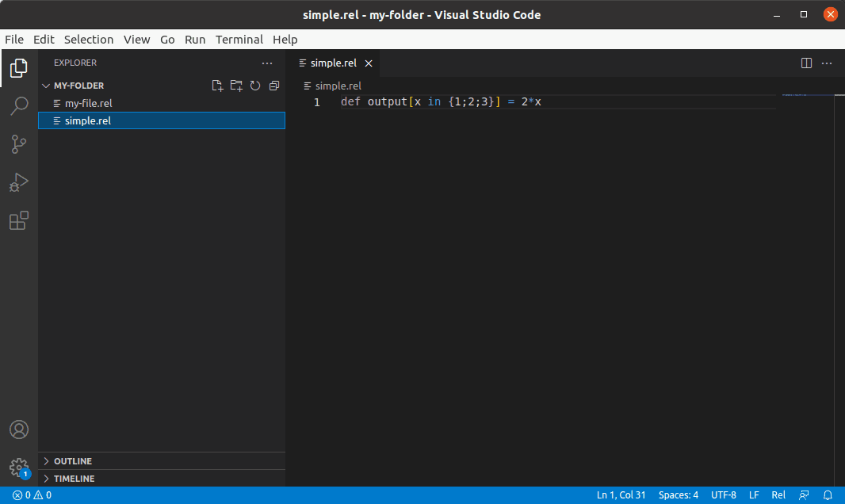Change indentation via Spaces: 4
845x504 pixels.
click(x=678, y=495)
